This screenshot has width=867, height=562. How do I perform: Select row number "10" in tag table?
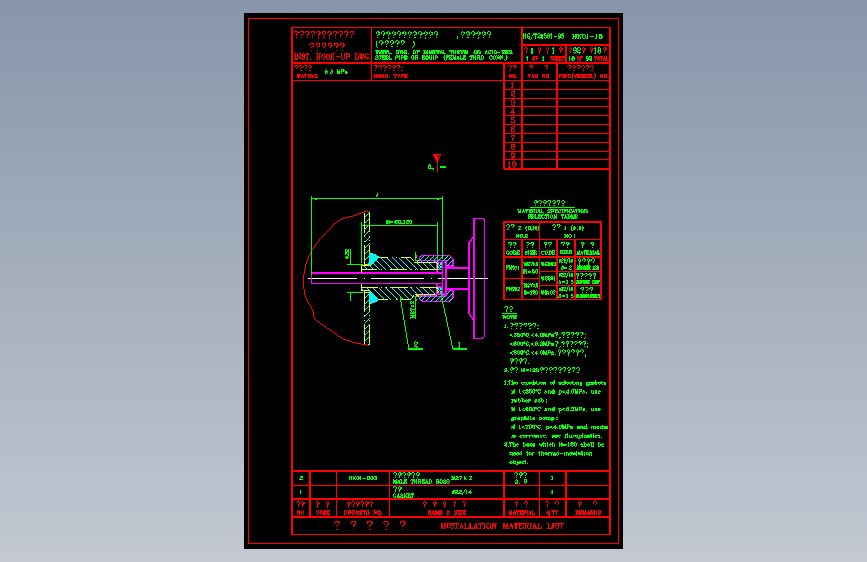tap(512, 165)
